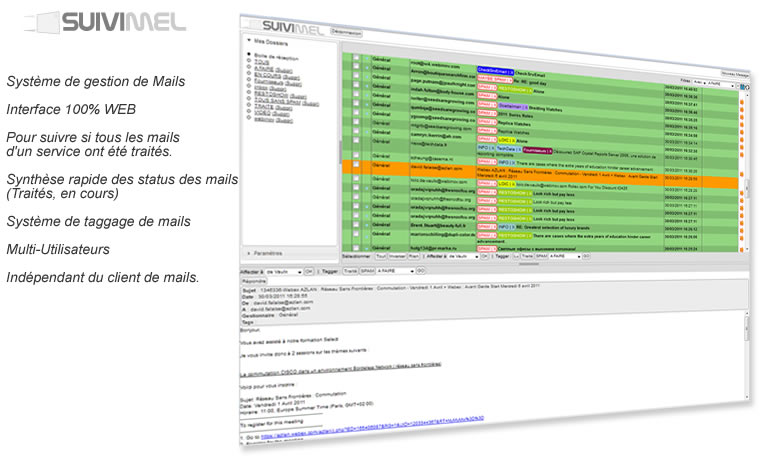Select the Boîte de réception radio button
This screenshot has height=460, width=770.
click(x=249, y=54)
